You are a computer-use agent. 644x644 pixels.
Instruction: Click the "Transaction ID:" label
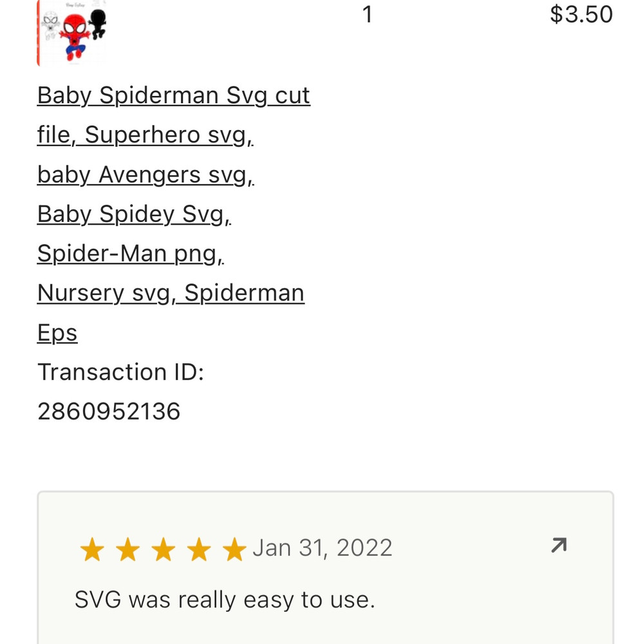click(120, 372)
